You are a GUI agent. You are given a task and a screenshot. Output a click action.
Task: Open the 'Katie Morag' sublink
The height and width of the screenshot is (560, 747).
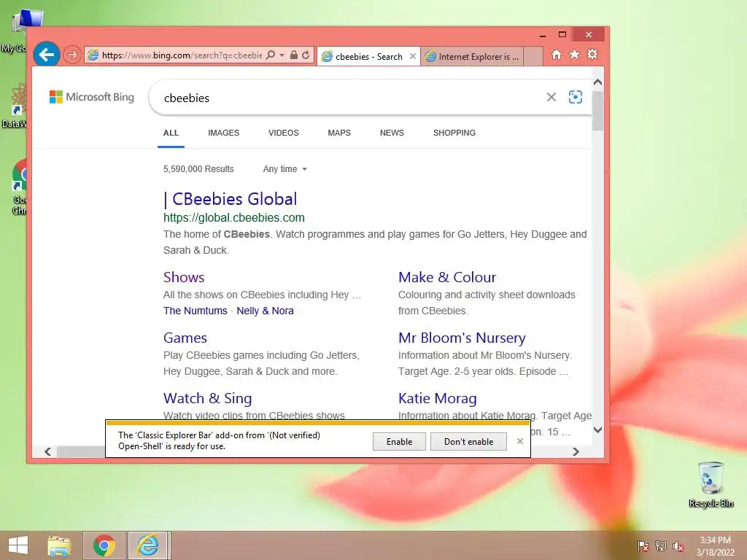(438, 398)
